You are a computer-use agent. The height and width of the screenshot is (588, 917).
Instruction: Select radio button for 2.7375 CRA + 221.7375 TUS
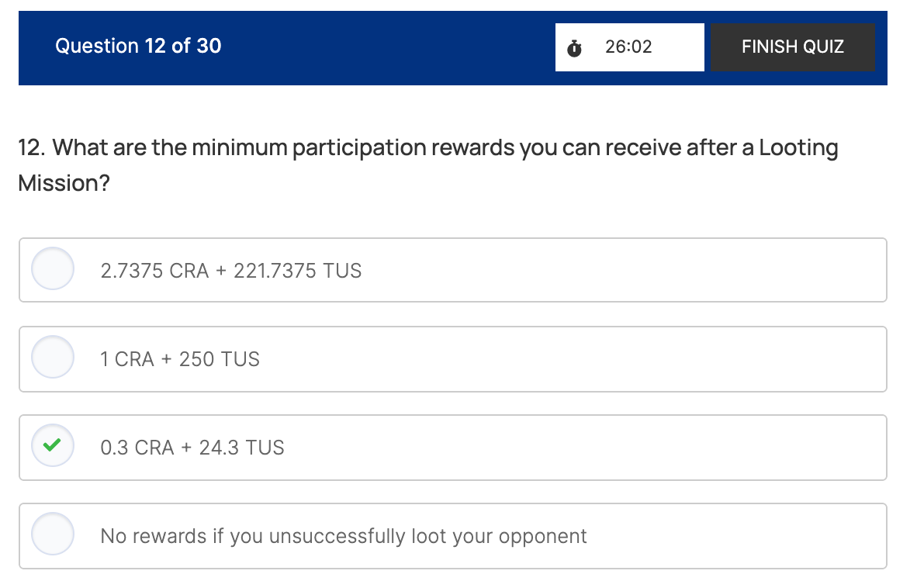click(53, 269)
